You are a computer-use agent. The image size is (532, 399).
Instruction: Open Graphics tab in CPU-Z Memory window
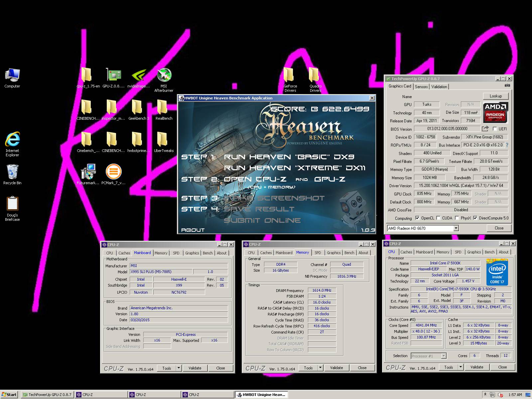click(x=334, y=253)
